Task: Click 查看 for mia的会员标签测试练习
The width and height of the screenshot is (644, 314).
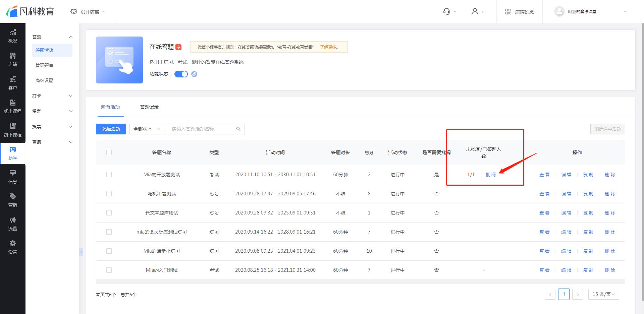Action: [544, 232]
